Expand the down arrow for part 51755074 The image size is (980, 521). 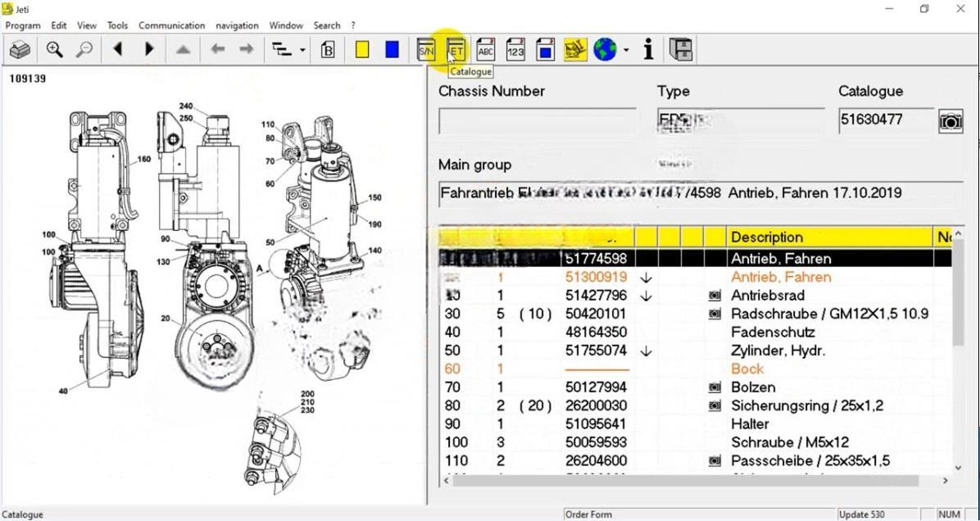click(646, 351)
